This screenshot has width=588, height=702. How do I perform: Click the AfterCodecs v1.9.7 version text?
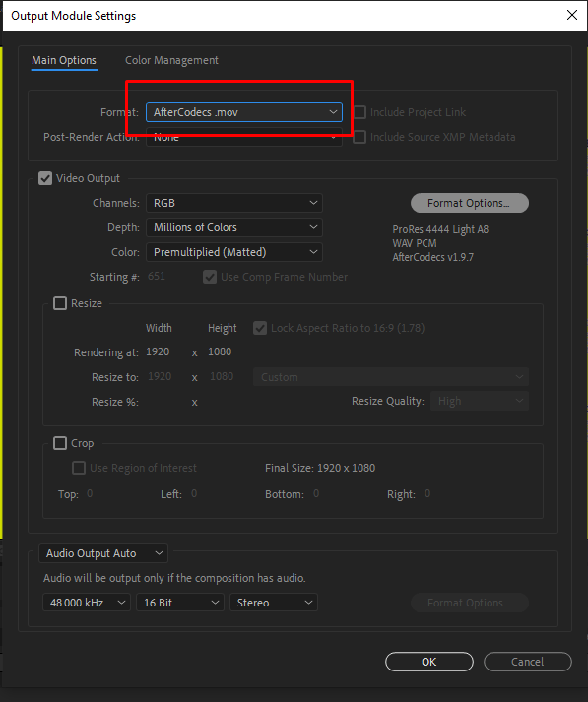[433, 257]
